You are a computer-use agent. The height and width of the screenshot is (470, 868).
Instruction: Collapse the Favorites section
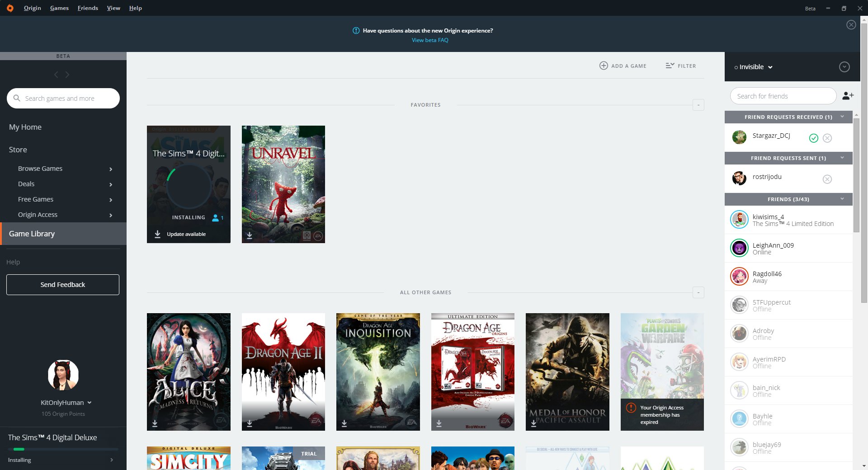pyautogui.click(x=698, y=105)
